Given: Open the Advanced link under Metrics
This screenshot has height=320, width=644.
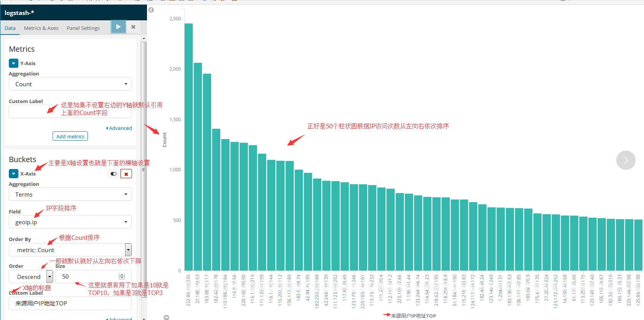Looking at the screenshot, I should tap(119, 128).
